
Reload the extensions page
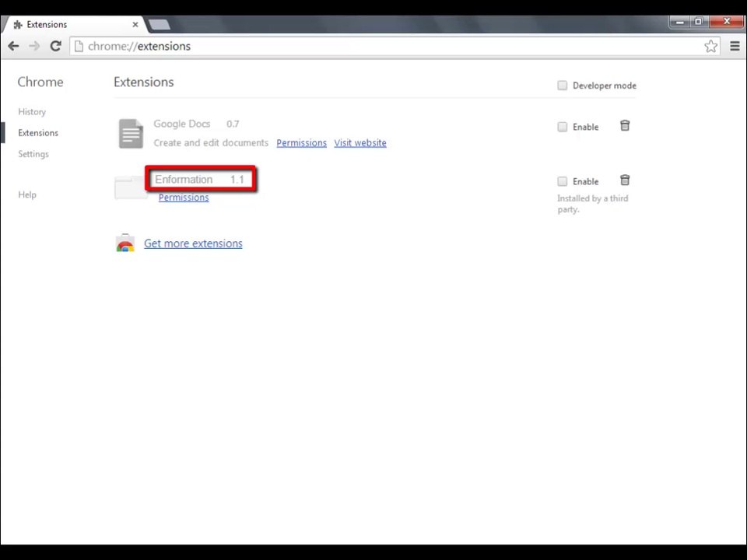(x=56, y=46)
